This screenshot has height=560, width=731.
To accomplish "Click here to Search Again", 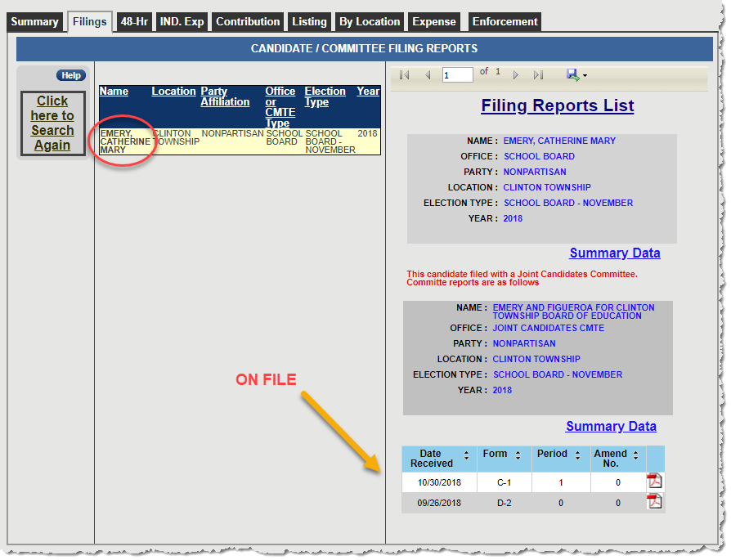I will (52, 123).
